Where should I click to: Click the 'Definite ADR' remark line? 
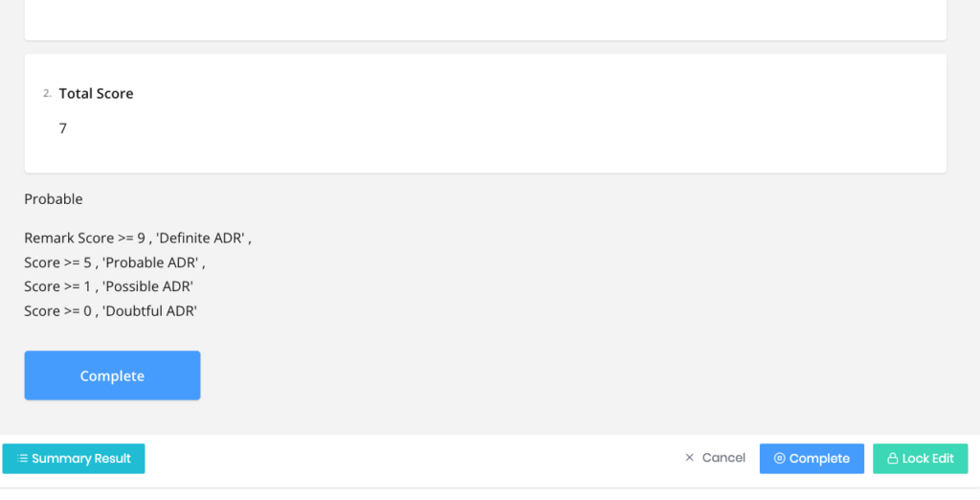coord(138,238)
